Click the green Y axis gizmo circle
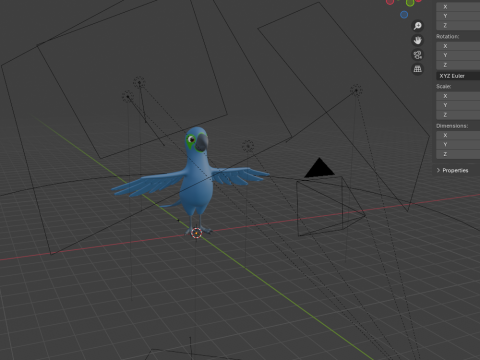480x360 pixels. click(410, 3)
